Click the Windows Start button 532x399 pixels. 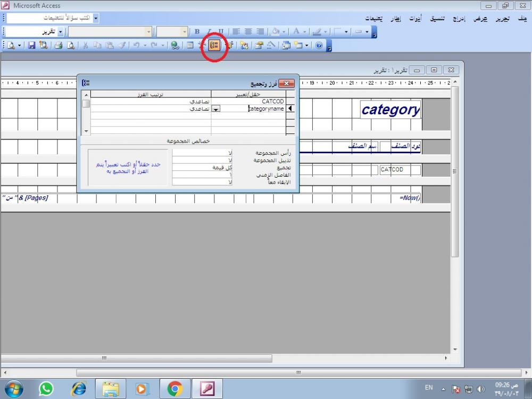14,388
